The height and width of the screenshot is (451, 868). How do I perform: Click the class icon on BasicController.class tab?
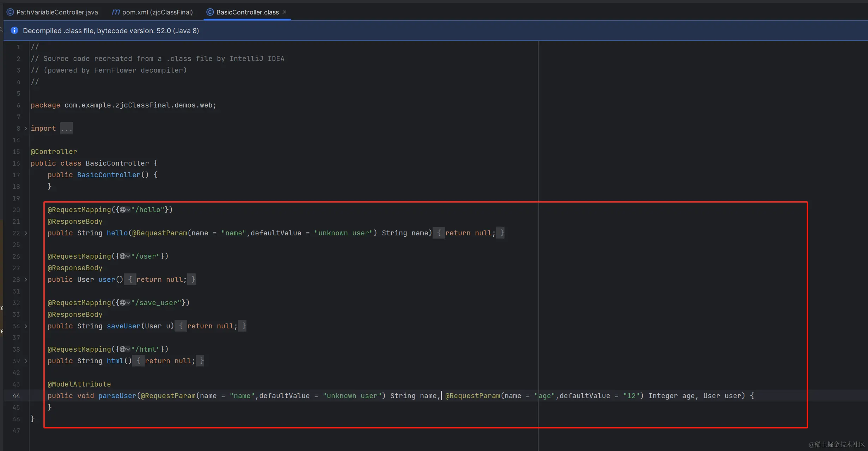tap(210, 12)
